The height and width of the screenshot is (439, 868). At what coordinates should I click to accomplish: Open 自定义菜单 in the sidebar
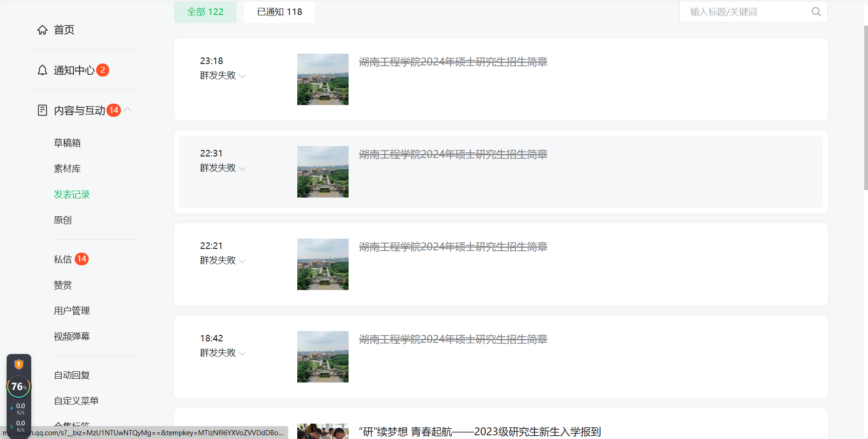(76, 401)
